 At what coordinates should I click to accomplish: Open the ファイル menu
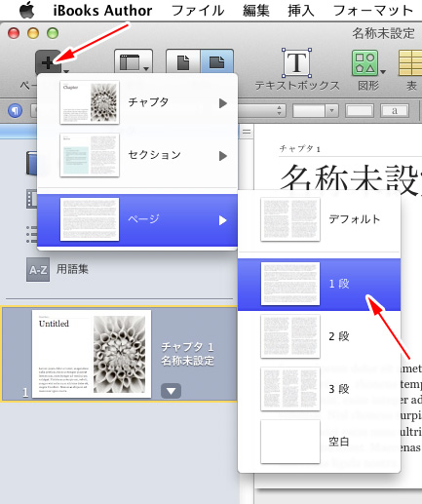(198, 11)
